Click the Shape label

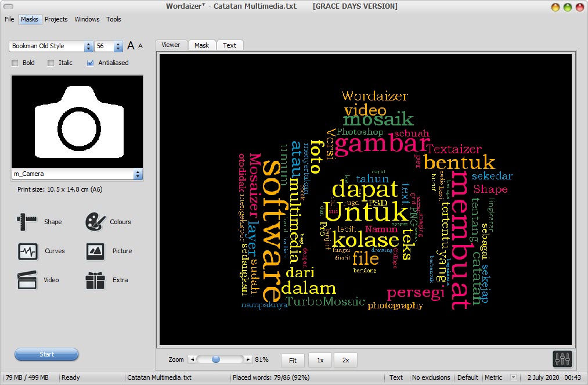pos(53,222)
